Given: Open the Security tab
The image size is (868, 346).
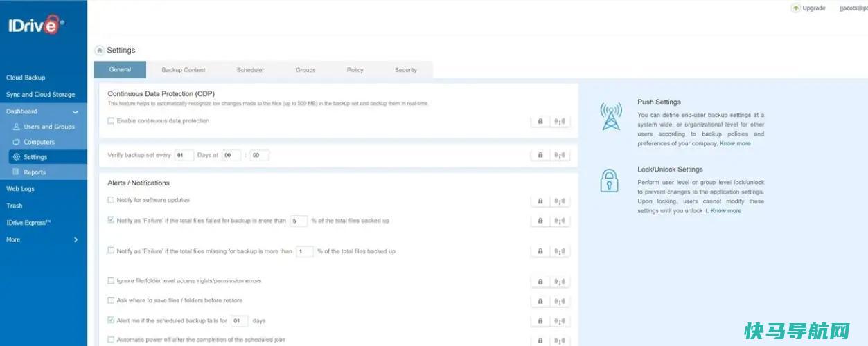Looking at the screenshot, I should pos(406,70).
